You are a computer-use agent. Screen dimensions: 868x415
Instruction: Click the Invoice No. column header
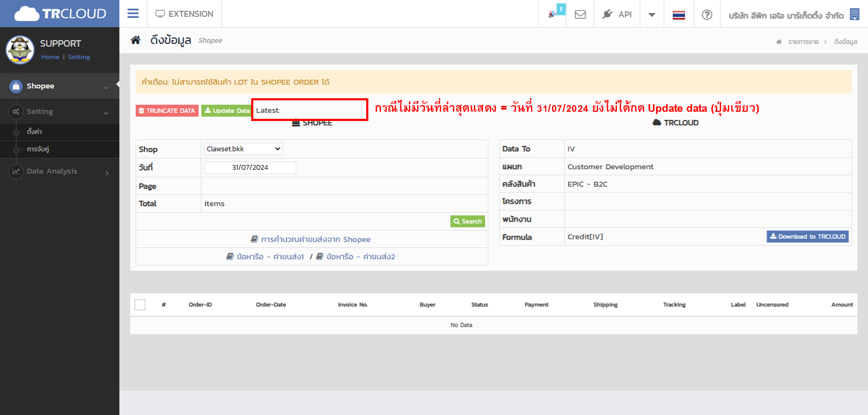353,305
